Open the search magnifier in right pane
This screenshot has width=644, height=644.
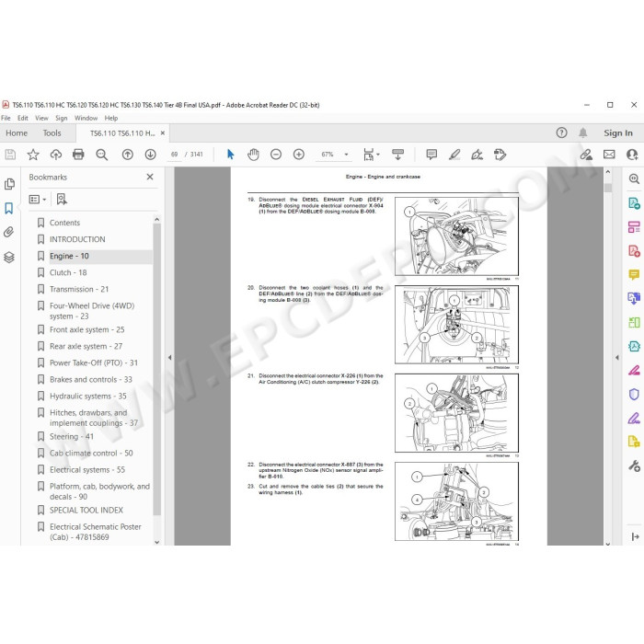[634, 178]
